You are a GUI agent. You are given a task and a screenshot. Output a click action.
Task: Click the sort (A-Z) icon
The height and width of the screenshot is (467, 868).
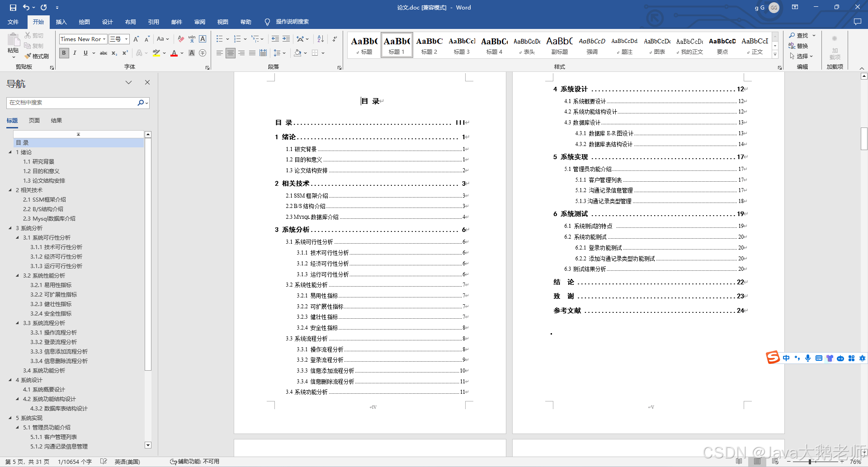[321, 39]
